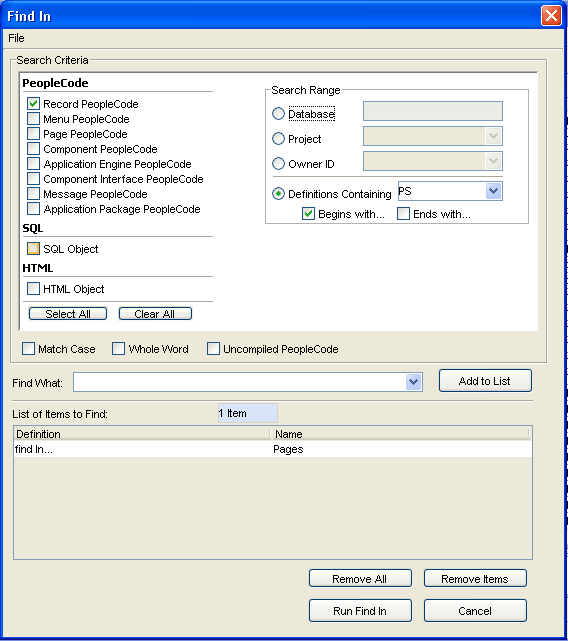This screenshot has height=641, width=568.
Task: Select Owner ID radio button
Action: [x=278, y=164]
